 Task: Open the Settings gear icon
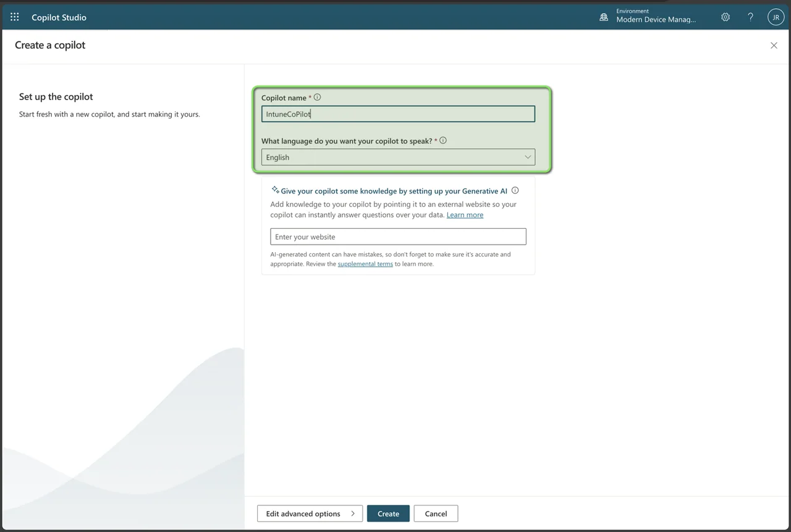(725, 17)
